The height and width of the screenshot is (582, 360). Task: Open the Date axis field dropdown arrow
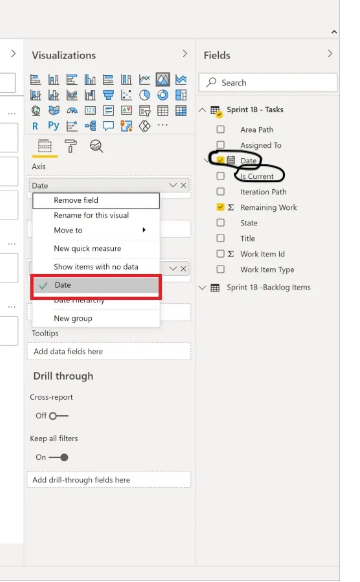173,185
